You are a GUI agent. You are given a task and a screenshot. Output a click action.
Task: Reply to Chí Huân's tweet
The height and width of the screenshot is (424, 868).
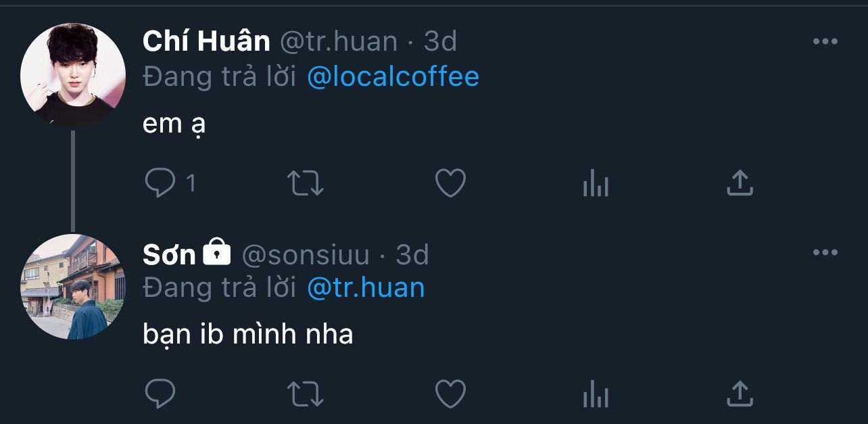(160, 183)
